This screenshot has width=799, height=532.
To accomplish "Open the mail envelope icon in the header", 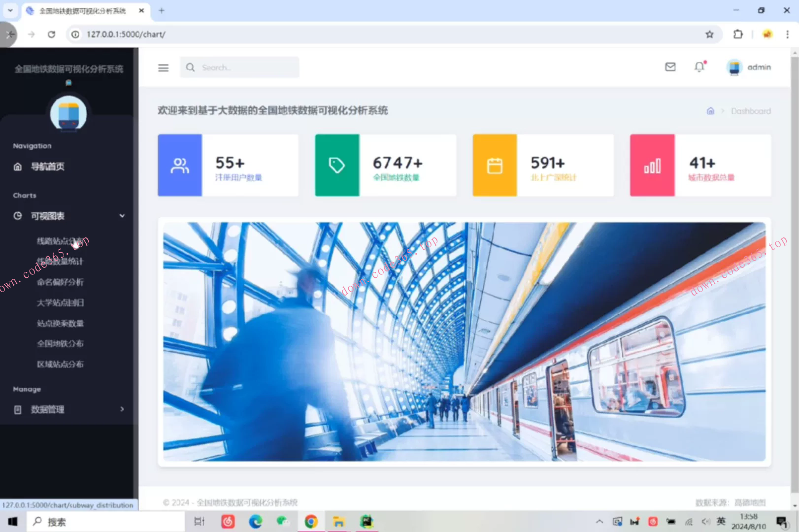I will 670,67.
